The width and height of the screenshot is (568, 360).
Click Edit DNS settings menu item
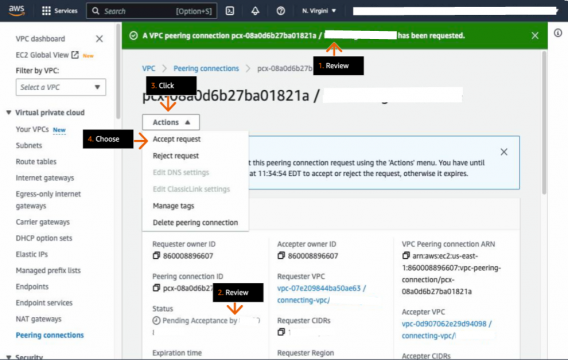pos(181,172)
